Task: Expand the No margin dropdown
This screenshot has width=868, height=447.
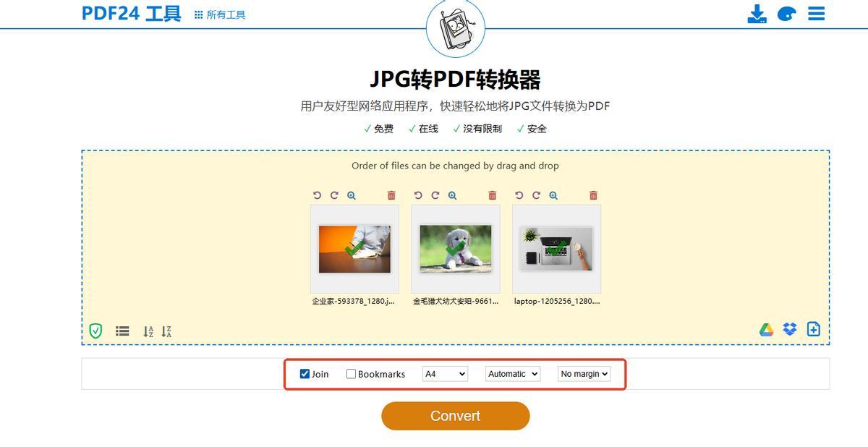Action: click(x=584, y=374)
